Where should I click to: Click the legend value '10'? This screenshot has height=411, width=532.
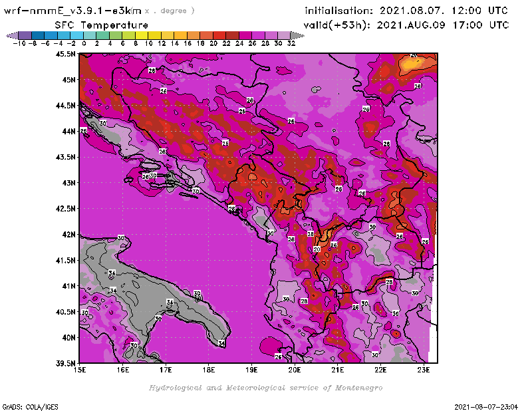point(148,44)
